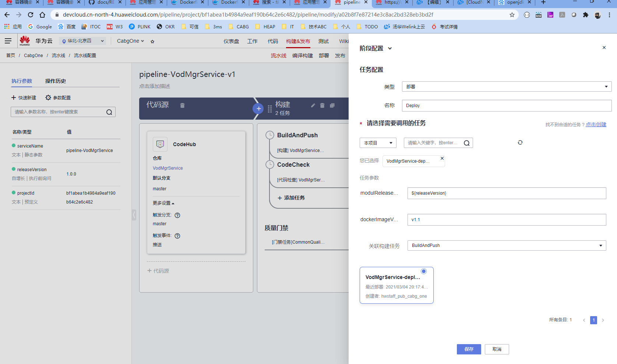Switch to the 操作历史 tab

[56, 81]
